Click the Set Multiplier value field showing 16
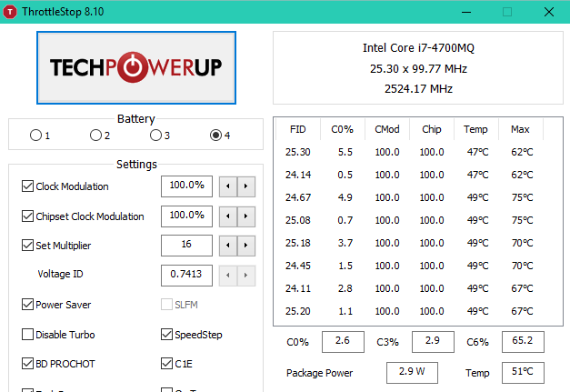Image resolution: width=570 pixels, height=392 pixels. pyautogui.click(x=187, y=245)
